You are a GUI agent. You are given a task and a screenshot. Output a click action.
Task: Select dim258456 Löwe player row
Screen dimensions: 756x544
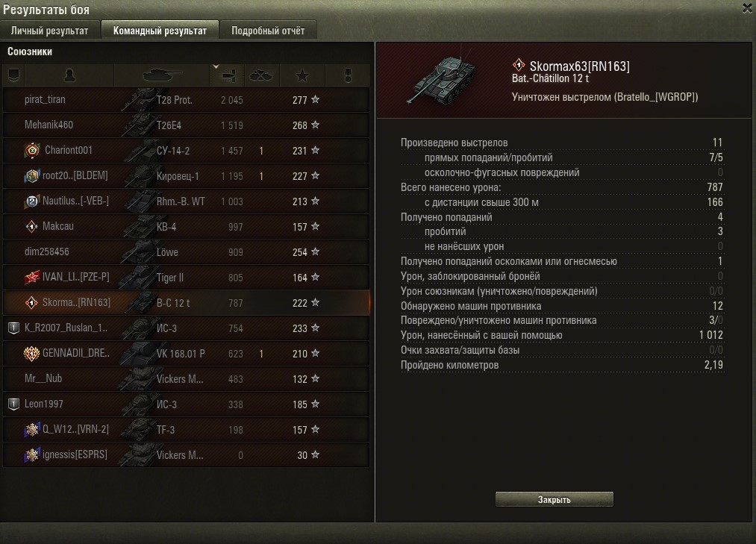pyautogui.click(x=186, y=251)
